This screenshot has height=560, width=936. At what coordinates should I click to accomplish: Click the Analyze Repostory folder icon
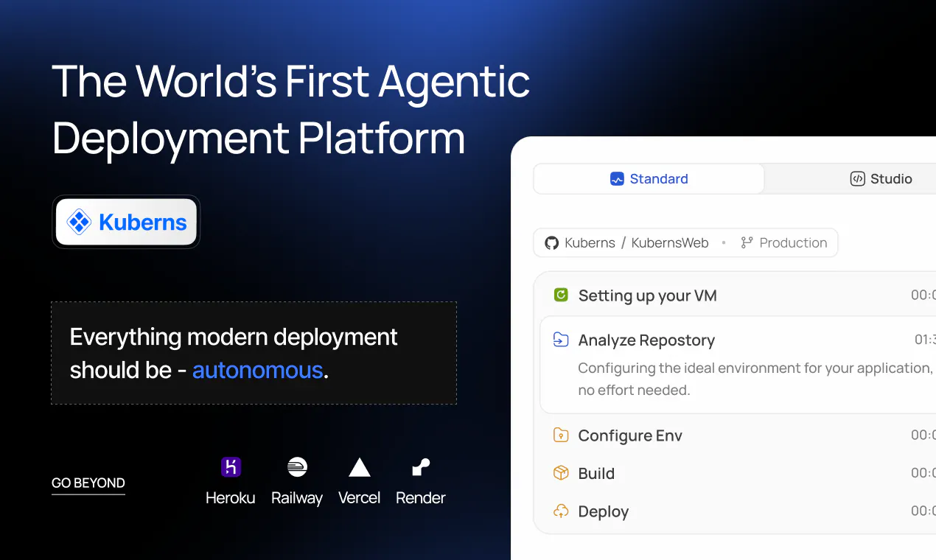[x=561, y=340]
